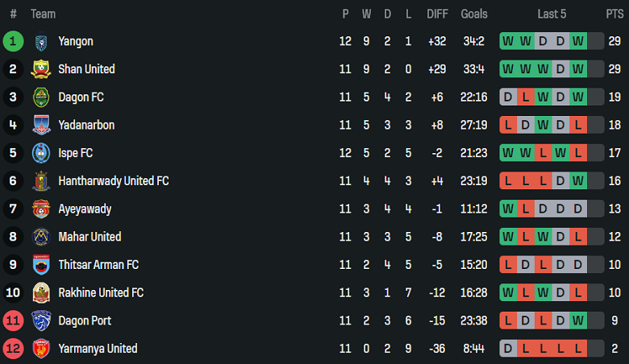Open the Yangon team name link

coord(76,42)
